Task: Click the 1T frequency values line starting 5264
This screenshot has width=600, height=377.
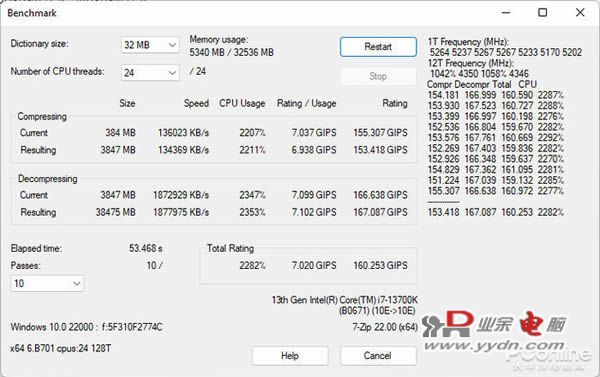Action: coord(505,52)
